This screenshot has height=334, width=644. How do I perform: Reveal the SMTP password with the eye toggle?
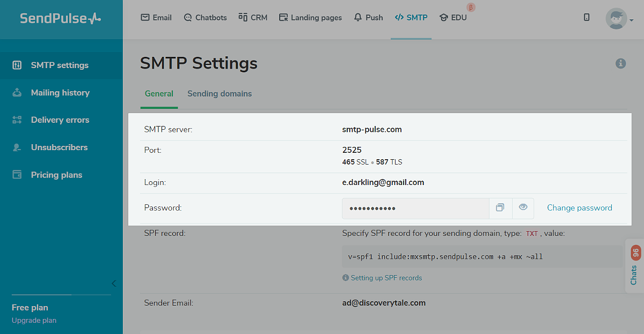[x=523, y=208]
